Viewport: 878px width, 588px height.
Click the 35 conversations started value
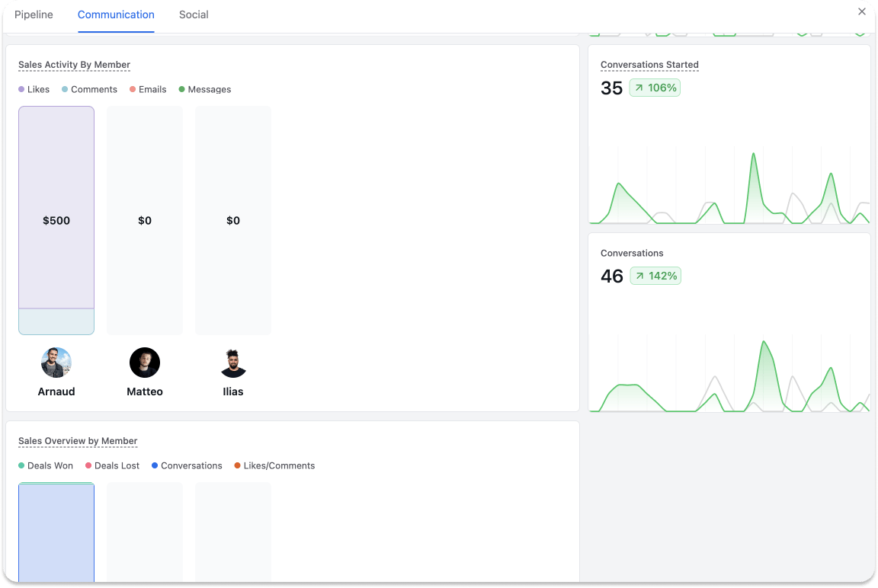coord(611,88)
